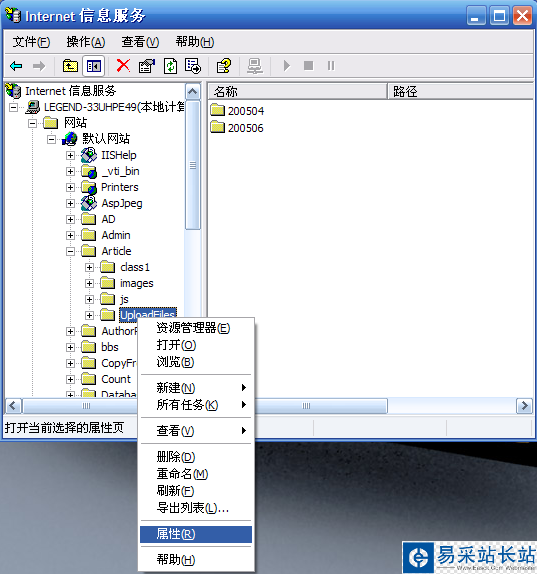Open the 所有任务(K) submenu
Image resolution: width=537 pixels, height=574 pixels.
[x=196, y=405]
